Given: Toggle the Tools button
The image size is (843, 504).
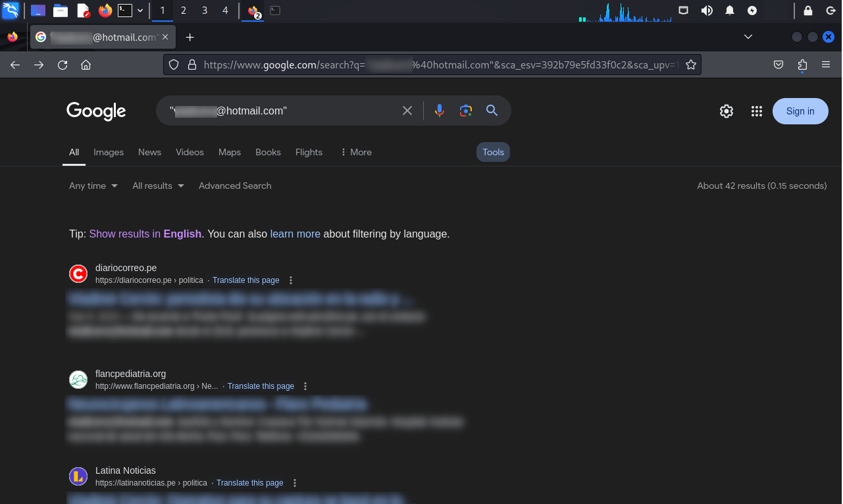Looking at the screenshot, I should click(x=493, y=152).
